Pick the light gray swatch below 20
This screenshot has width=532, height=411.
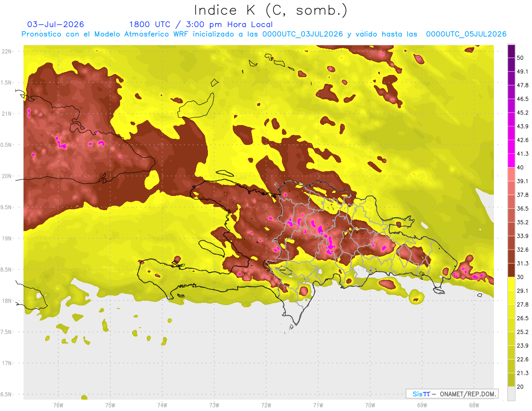click(511, 394)
